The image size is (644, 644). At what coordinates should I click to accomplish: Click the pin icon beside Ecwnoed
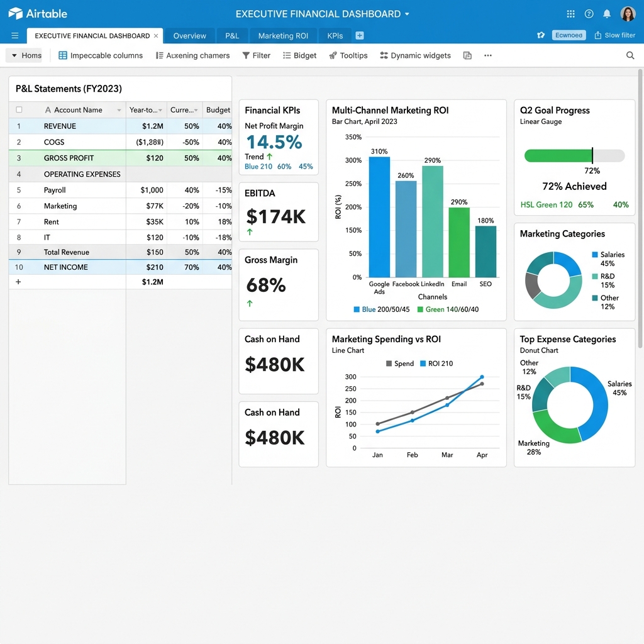pos(541,35)
